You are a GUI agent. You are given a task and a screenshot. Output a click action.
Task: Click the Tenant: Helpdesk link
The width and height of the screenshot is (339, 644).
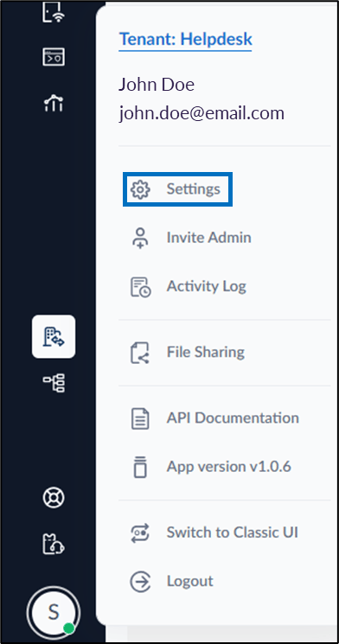tap(185, 40)
